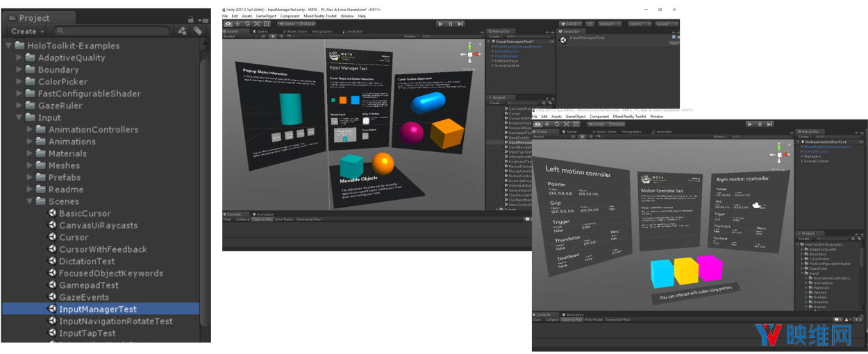Image resolution: width=868 pixels, height=354 pixels.
Task: Click the GazeEvents scene Unity icon
Action: (x=51, y=297)
